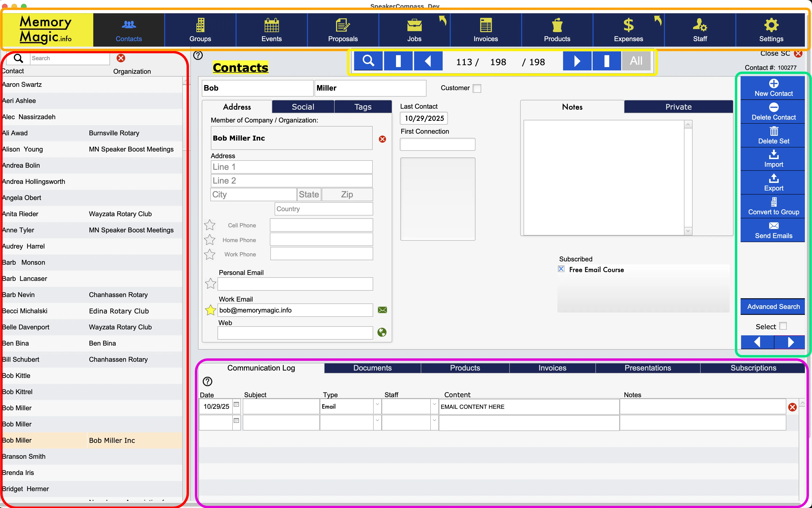Click the Advanced Search button
The width and height of the screenshot is (812, 508).
(x=773, y=306)
